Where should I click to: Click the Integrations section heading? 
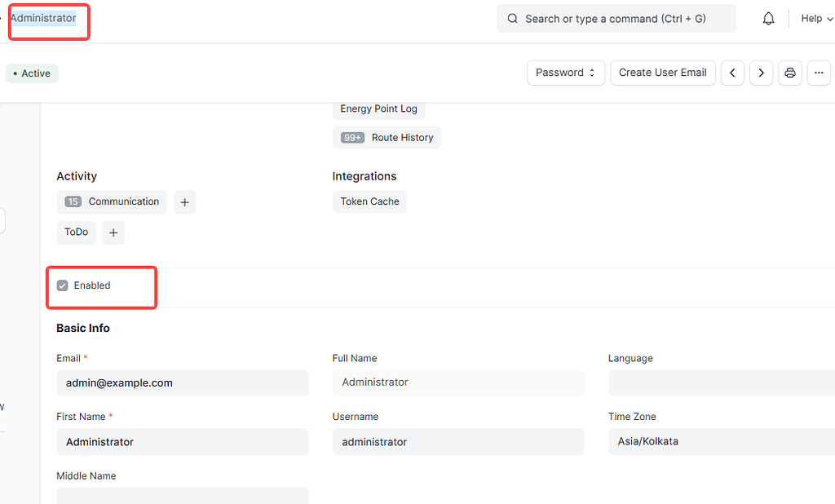point(364,176)
